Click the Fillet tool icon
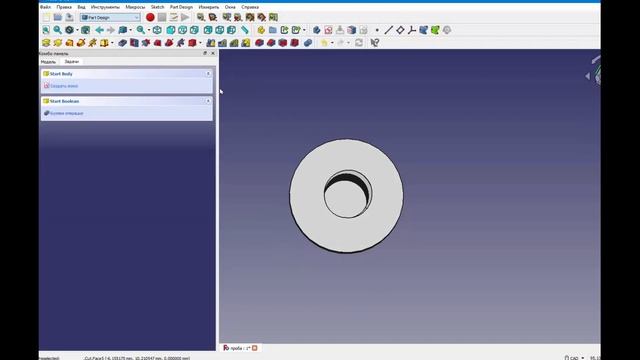 tap(259, 42)
